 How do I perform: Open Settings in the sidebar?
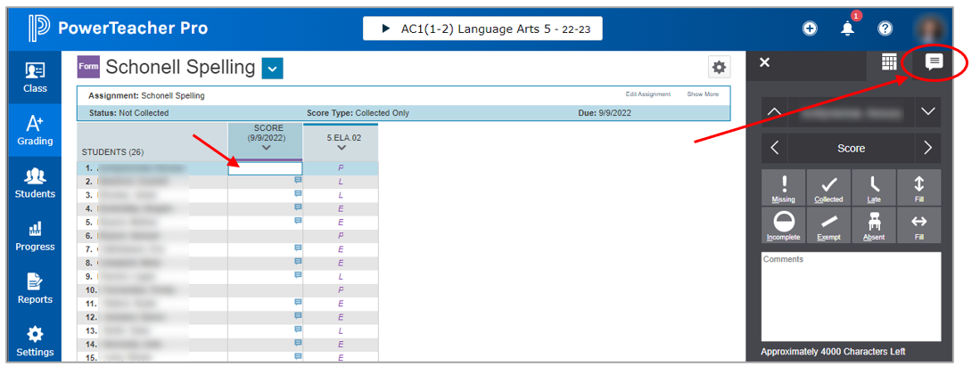point(35,341)
